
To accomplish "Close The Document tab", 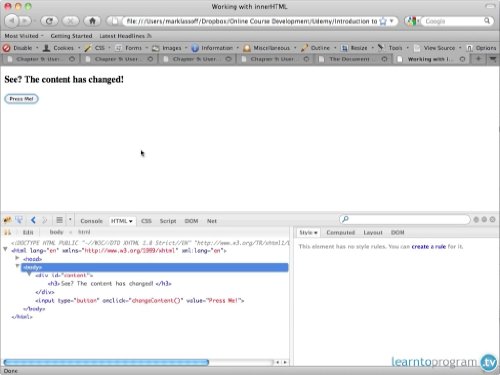I will 384,59.
